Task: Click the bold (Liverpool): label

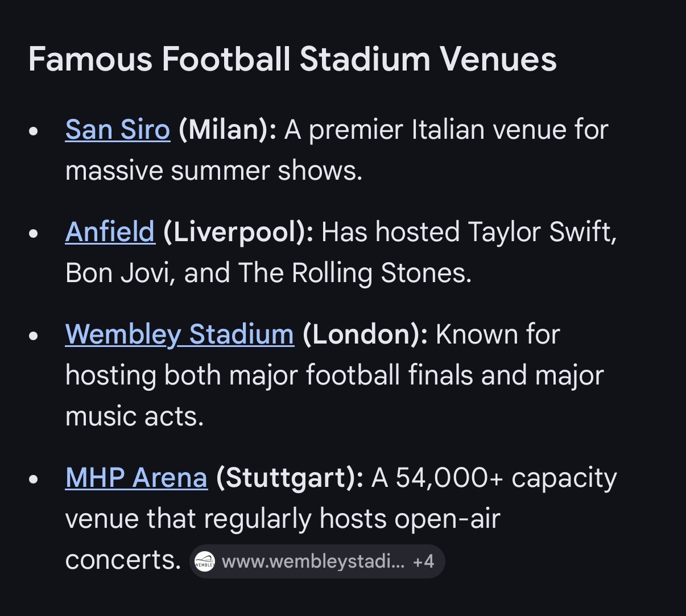Action: click(238, 232)
